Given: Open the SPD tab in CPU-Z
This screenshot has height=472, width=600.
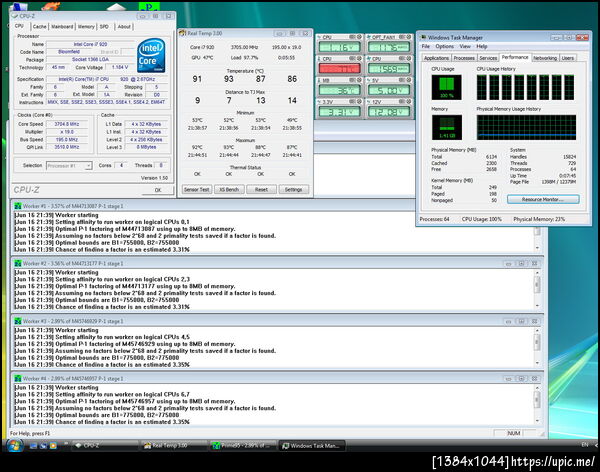Looking at the screenshot, I should pyautogui.click(x=104, y=27).
